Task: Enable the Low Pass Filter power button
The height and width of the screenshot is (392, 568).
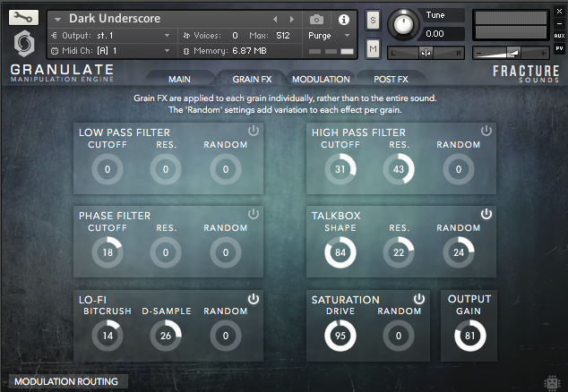Action: point(253,131)
